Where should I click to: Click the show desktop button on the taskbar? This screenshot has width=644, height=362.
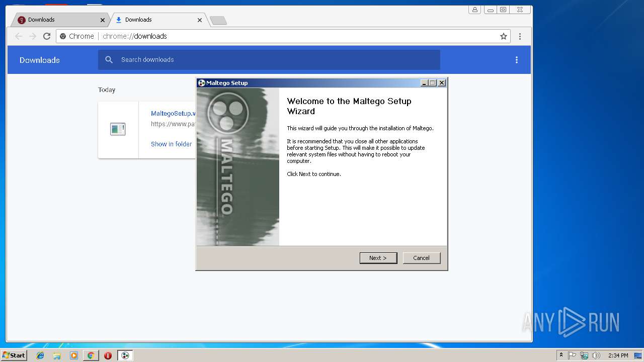(x=638, y=355)
